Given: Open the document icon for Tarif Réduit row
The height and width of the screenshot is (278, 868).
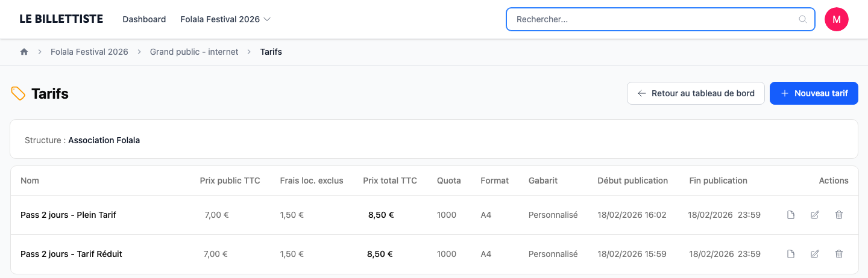Looking at the screenshot, I should (x=791, y=254).
